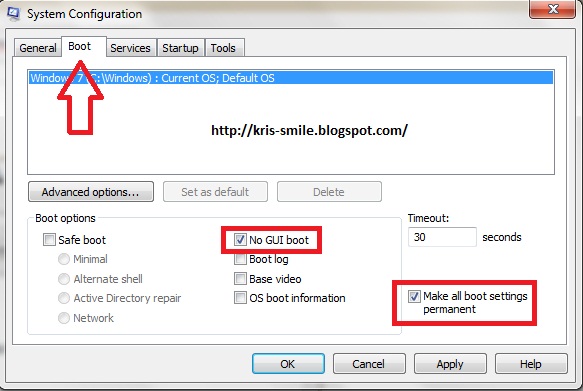Go to the Startup tab
This screenshot has height=391, width=583.
[180, 48]
